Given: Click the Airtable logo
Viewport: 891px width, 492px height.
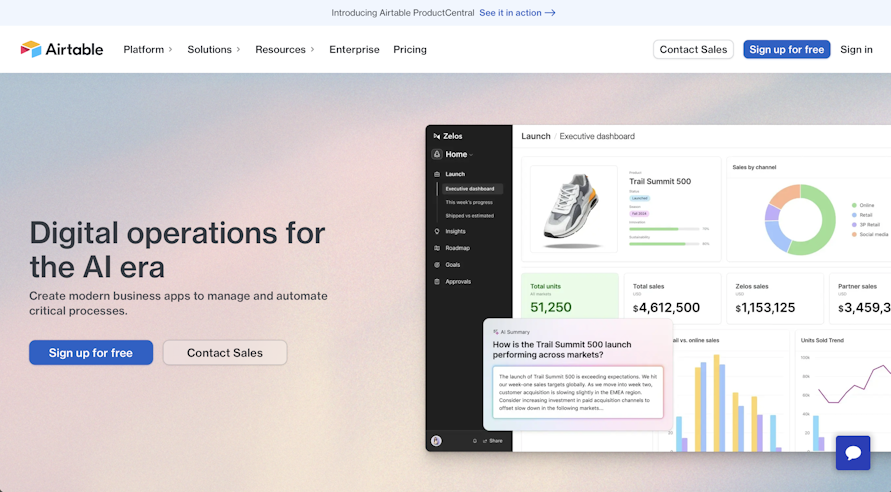Looking at the screenshot, I should (x=61, y=49).
